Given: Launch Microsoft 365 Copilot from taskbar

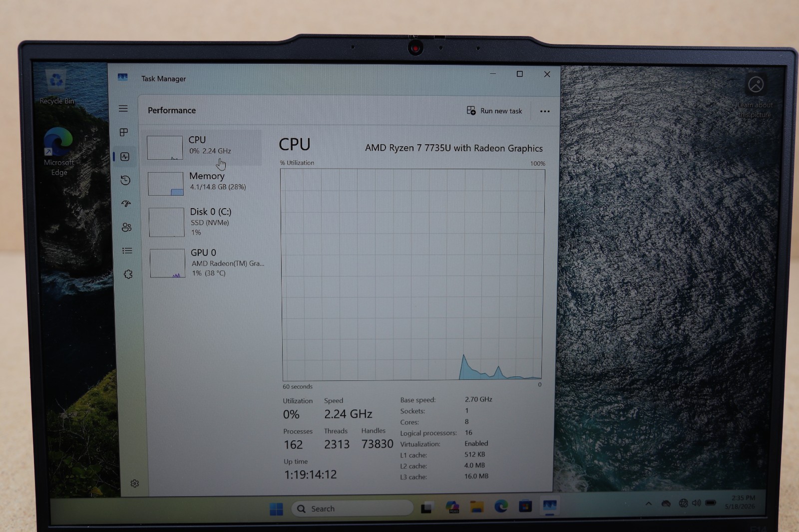Looking at the screenshot, I should 452,508.
